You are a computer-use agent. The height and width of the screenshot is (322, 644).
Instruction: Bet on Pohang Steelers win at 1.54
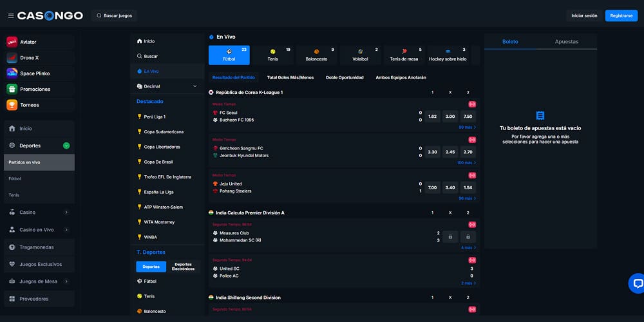coord(468,187)
